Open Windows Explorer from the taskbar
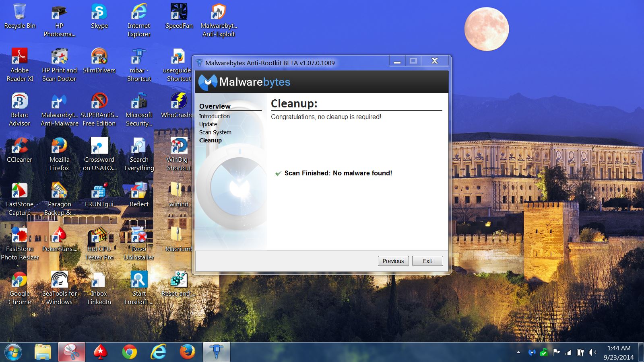Viewport: 644px width, 362px height. 43,352
